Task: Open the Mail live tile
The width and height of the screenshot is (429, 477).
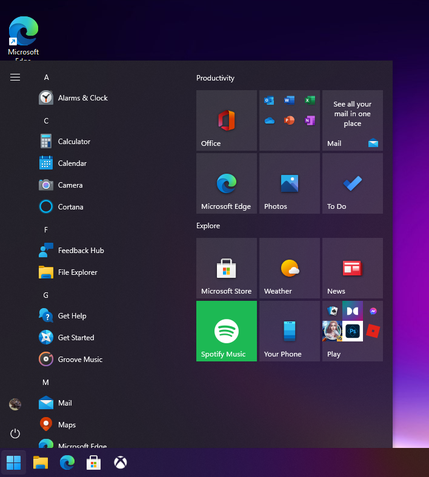Action: coord(352,120)
